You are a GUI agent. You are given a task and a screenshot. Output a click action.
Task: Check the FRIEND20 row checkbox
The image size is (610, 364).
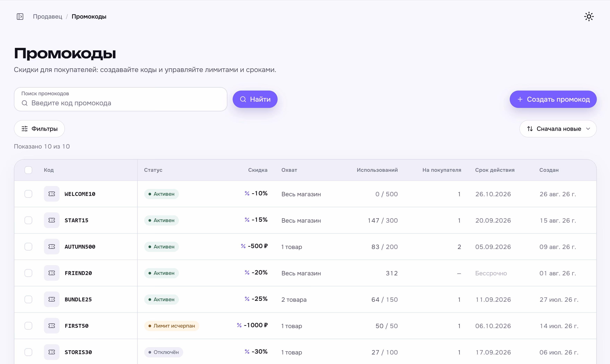tap(28, 273)
